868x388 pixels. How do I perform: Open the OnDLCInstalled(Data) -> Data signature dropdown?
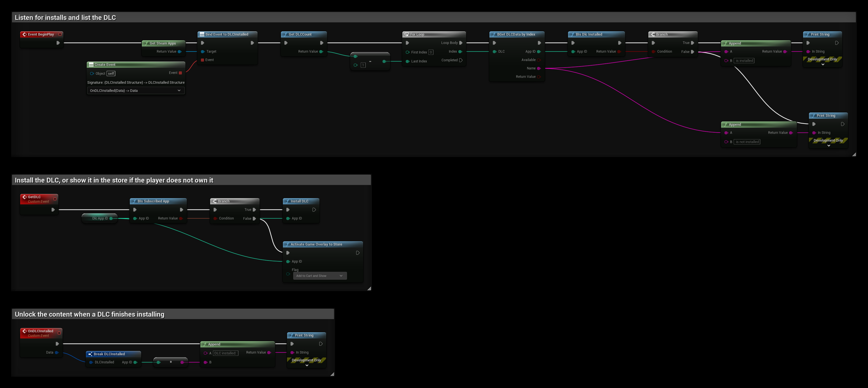(x=136, y=90)
